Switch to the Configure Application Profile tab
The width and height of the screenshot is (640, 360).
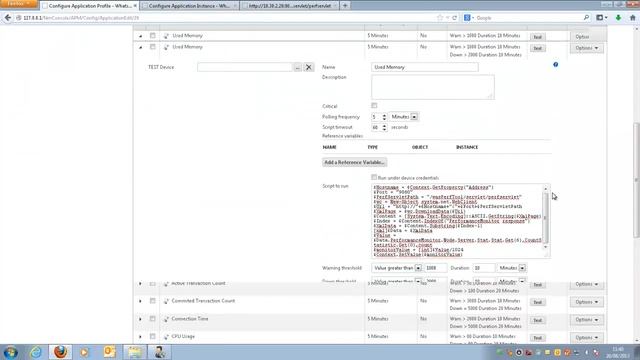coord(89,6)
